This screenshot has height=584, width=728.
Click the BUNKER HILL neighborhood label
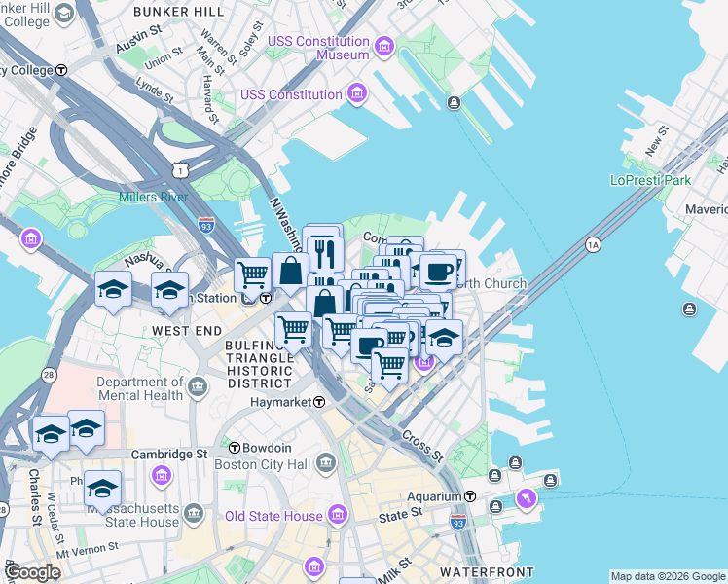(x=179, y=12)
